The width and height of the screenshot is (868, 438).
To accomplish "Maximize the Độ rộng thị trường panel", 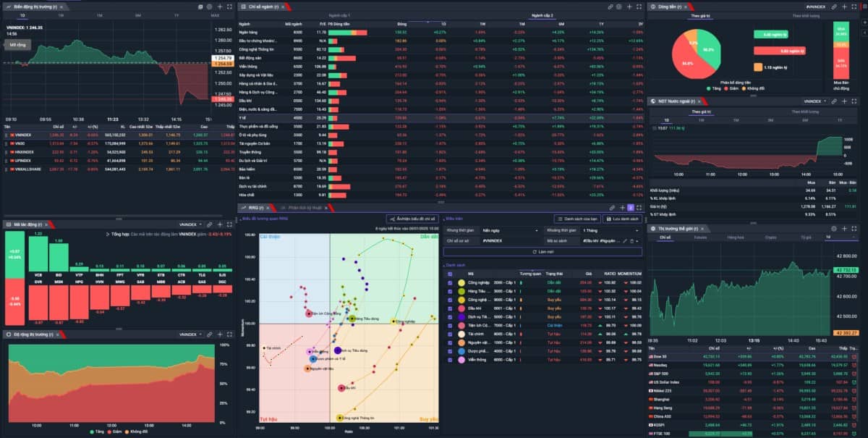I will (229, 334).
